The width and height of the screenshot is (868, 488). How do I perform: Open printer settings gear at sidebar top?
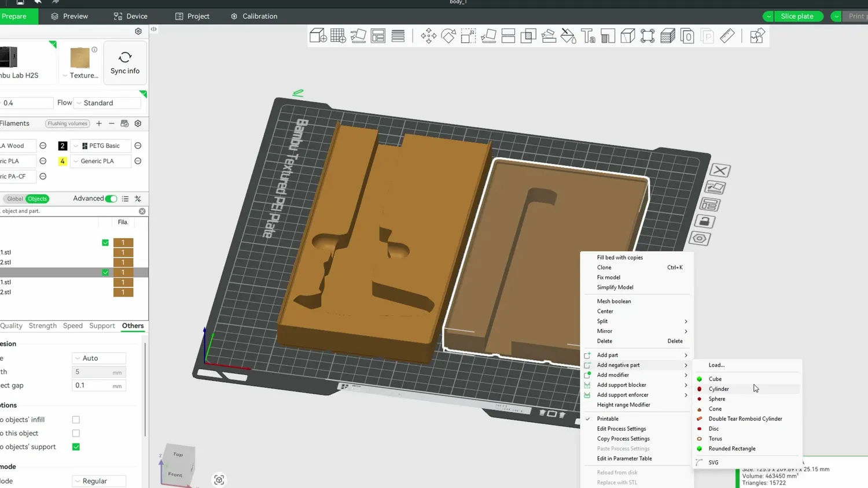click(138, 31)
